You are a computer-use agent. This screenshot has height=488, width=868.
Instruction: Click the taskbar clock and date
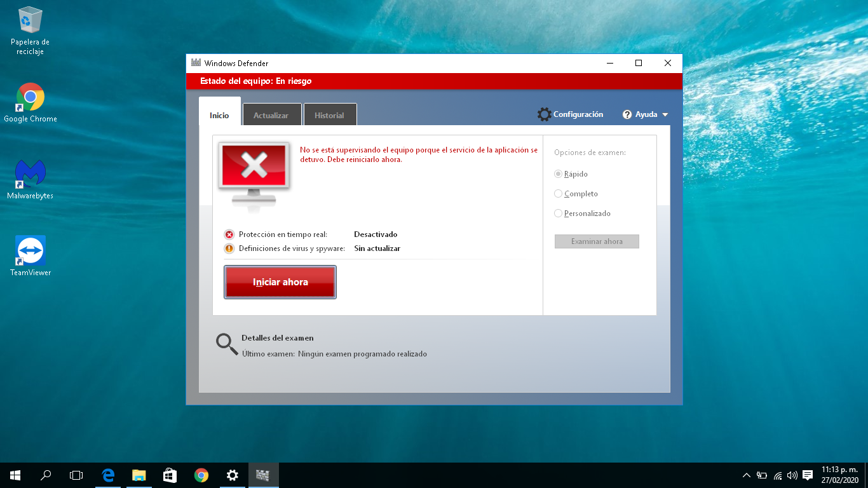tap(839, 475)
